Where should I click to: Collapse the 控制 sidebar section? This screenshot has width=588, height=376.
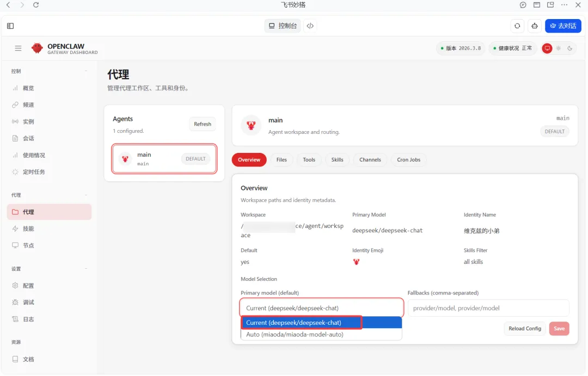pos(86,71)
